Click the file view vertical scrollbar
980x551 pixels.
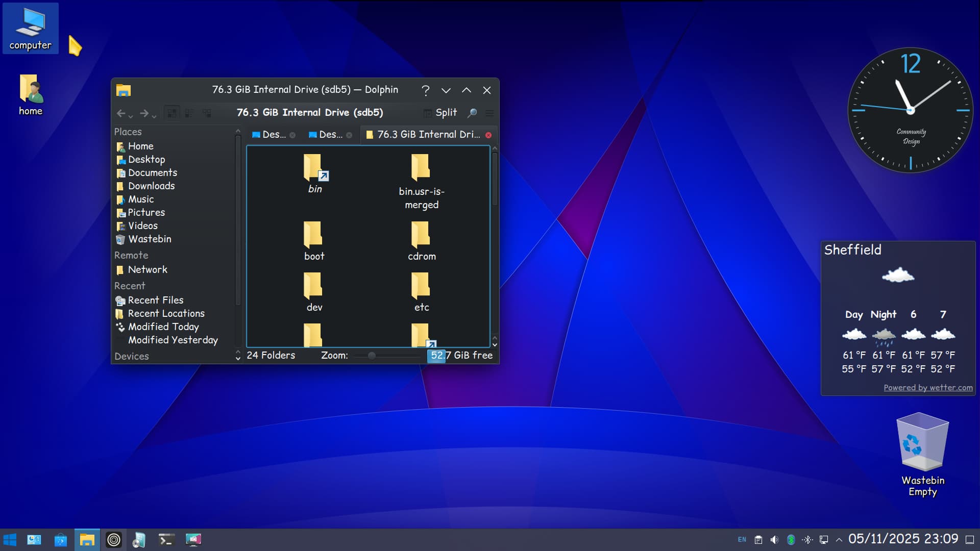495,179
